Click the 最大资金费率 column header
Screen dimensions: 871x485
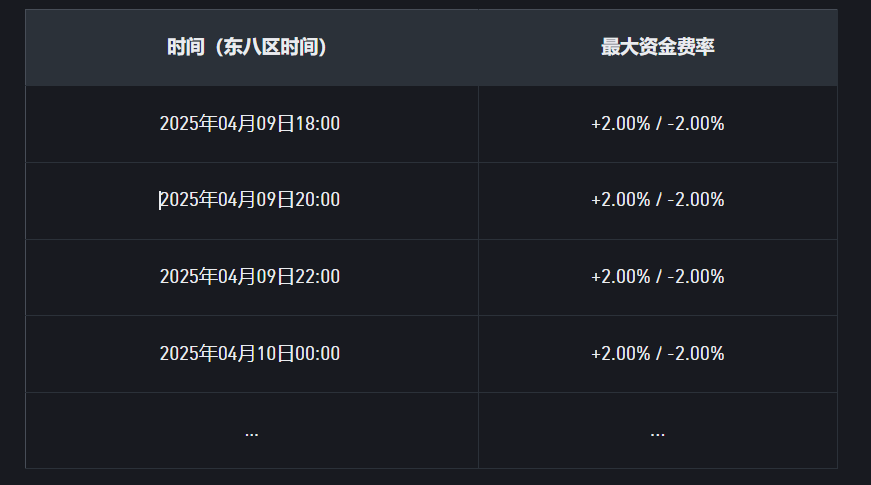pos(657,47)
